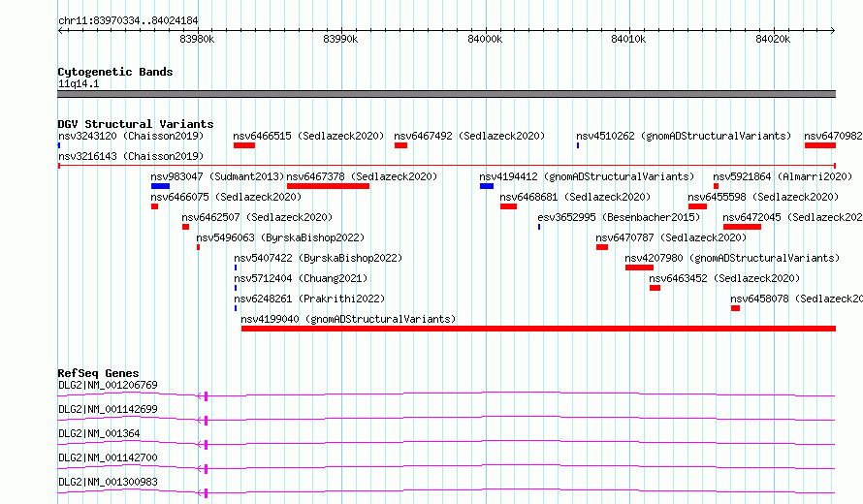The width and height of the screenshot is (863, 504).
Task: Open the nsv4199040 gnomADStructuralVariants label
Action: click(348, 319)
